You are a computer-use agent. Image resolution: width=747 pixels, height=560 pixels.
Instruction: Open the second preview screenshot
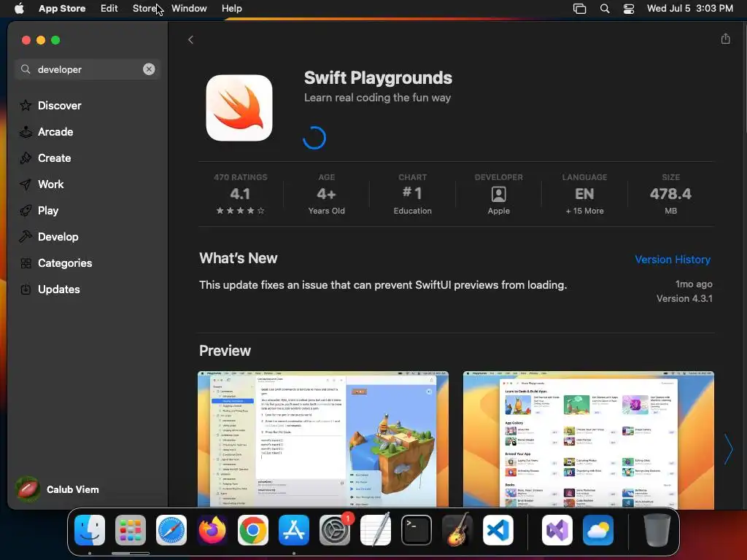pos(589,439)
